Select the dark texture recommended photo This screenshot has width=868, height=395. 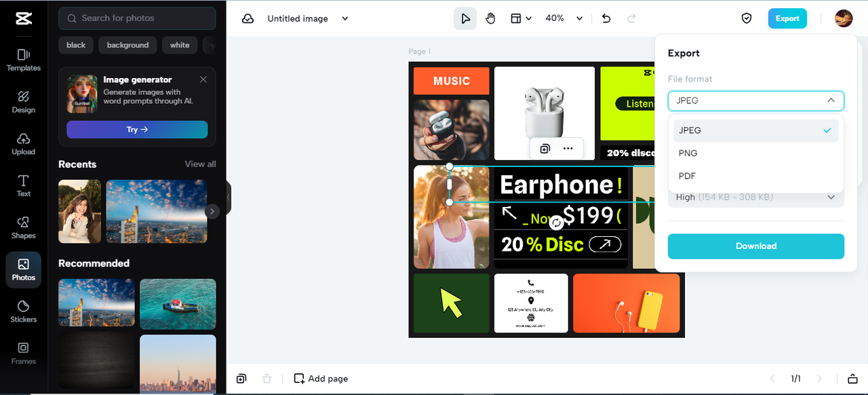[96, 361]
